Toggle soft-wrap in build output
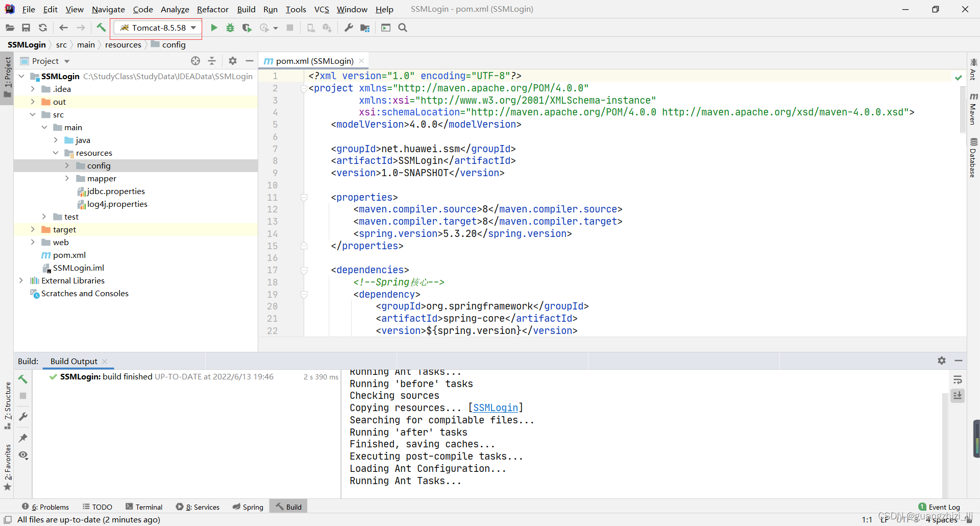 (958, 380)
